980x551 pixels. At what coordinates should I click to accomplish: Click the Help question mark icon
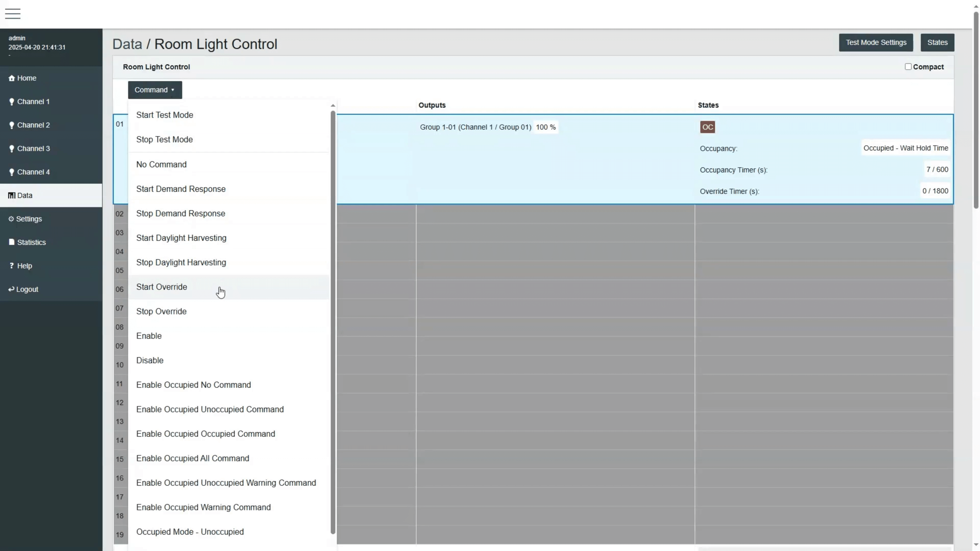pyautogui.click(x=11, y=266)
